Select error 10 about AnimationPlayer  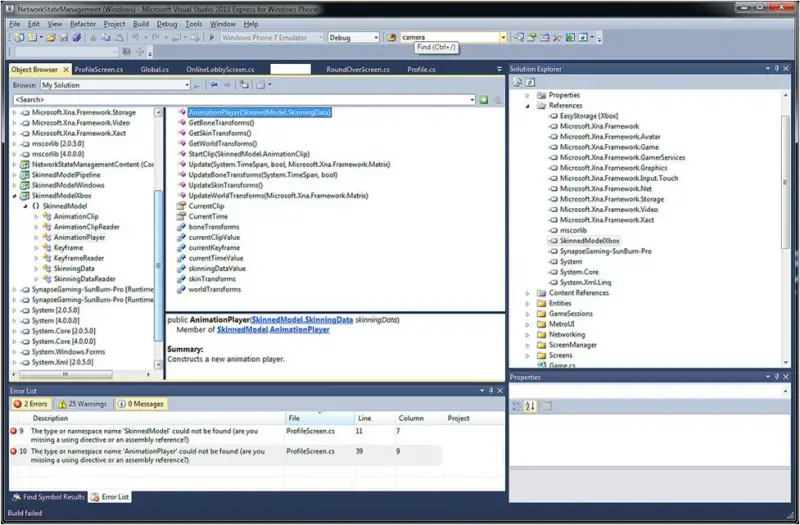[x=225, y=456]
